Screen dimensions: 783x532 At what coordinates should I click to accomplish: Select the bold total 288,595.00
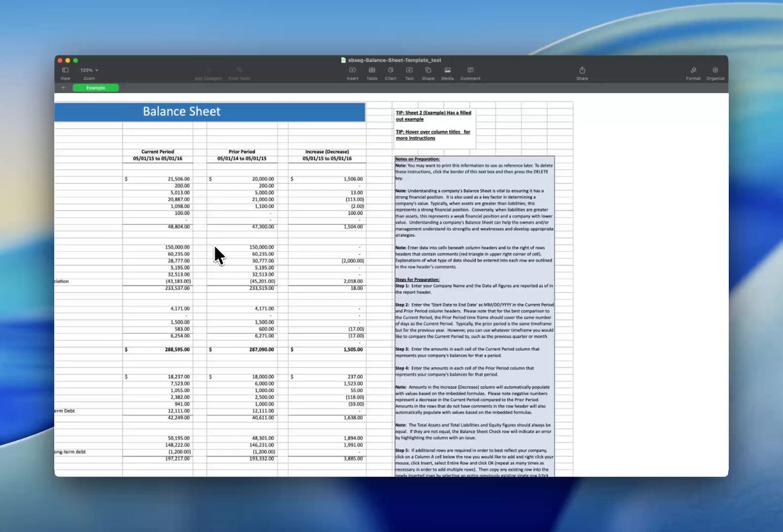(x=176, y=349)
